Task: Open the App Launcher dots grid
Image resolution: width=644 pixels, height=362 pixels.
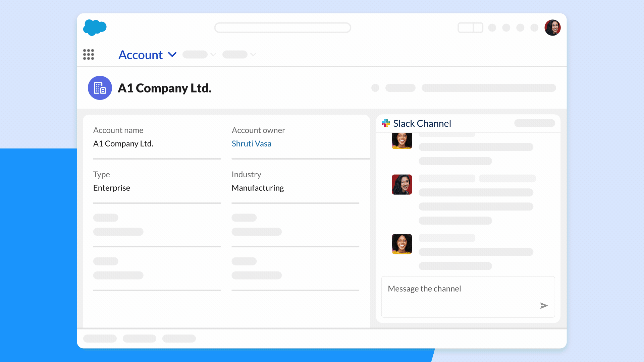Action: 89,54
